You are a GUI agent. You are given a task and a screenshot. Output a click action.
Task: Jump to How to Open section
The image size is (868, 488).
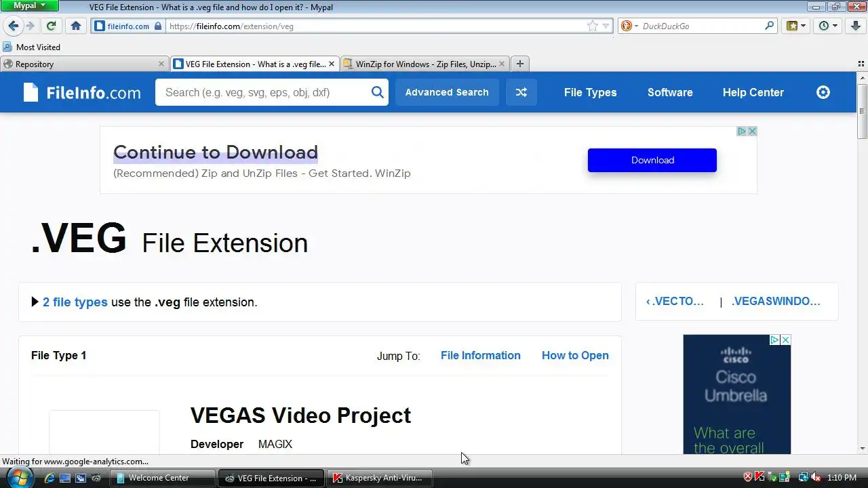(575, 355)
